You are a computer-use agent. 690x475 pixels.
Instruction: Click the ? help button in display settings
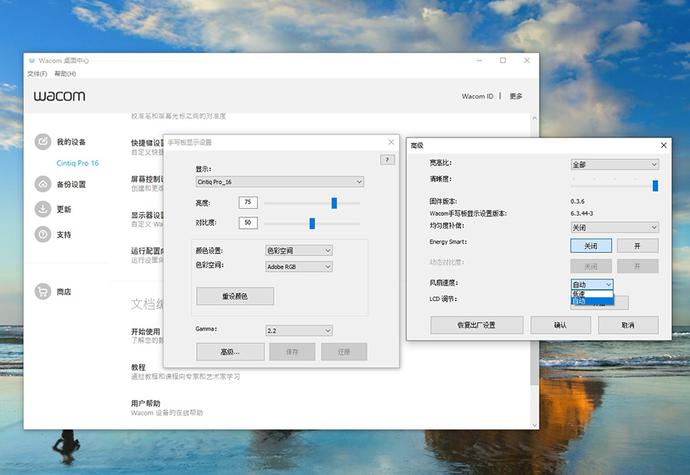(387, 160)
